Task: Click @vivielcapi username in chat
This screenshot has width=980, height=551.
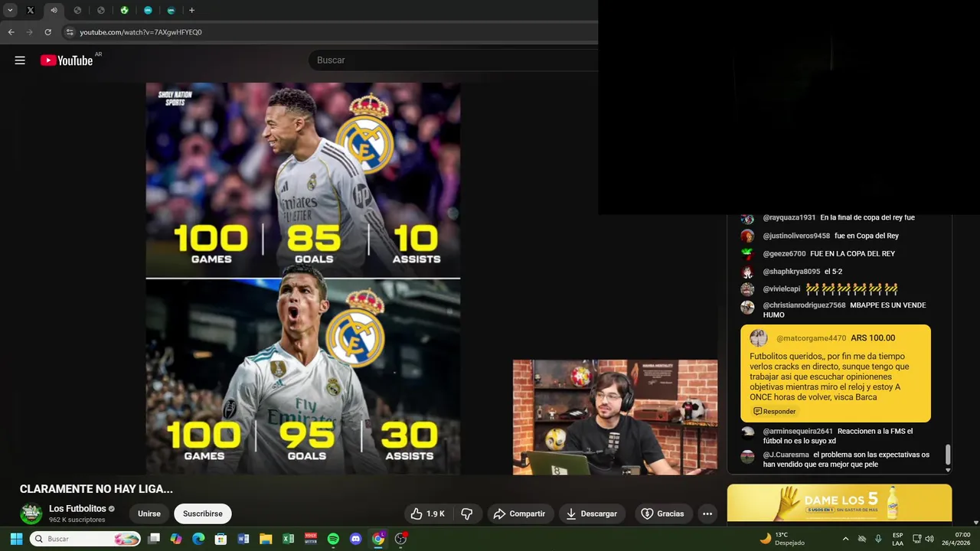Action: 781,289
